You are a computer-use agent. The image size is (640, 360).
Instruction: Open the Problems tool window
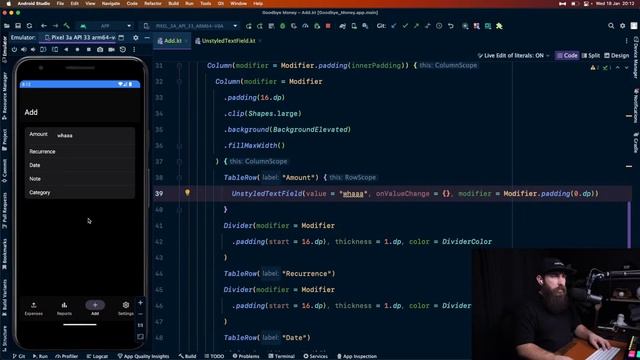246,356
